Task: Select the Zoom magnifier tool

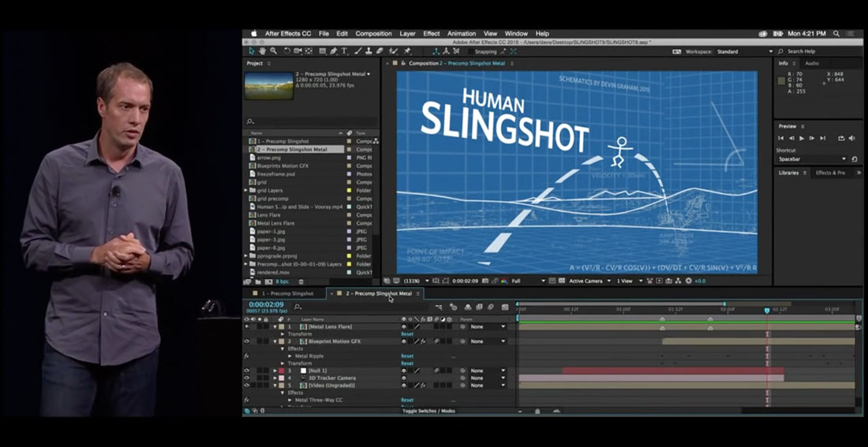Action: click(274, 51)
